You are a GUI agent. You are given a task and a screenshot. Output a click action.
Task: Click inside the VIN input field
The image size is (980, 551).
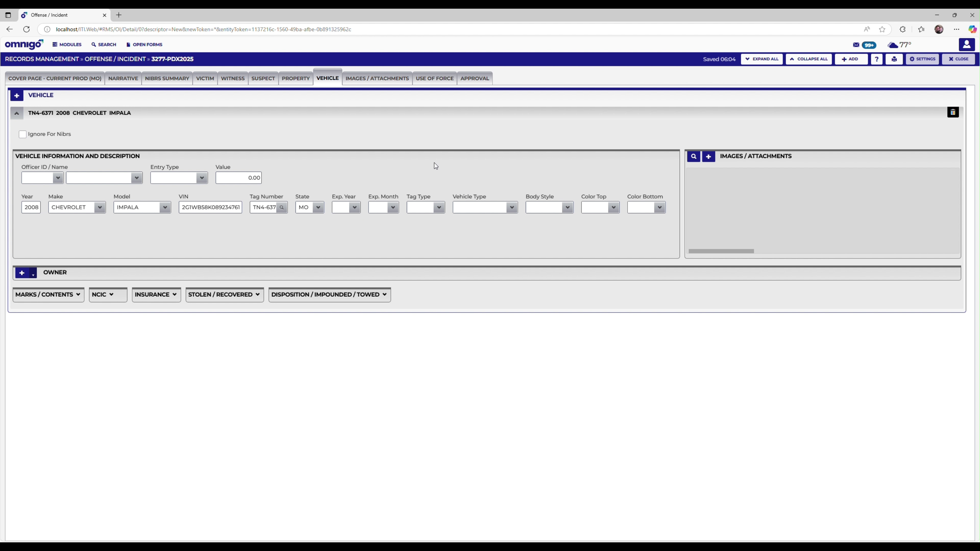[210, 207]
